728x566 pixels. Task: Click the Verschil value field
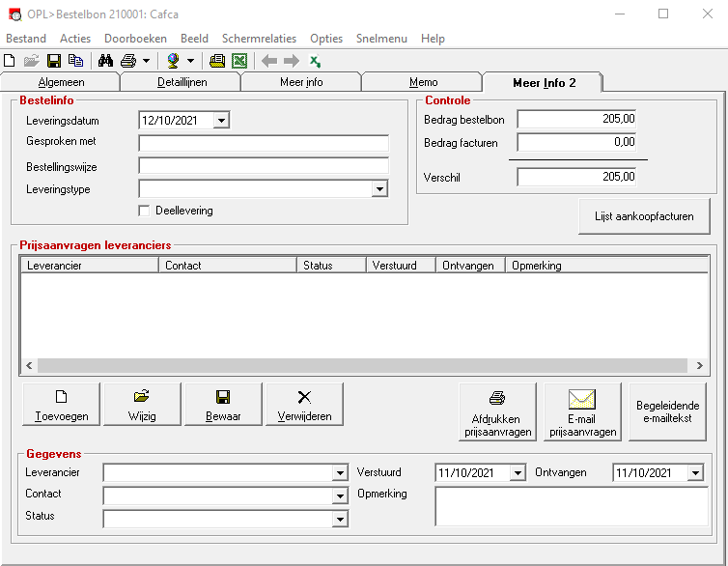[x=576, y=177]
